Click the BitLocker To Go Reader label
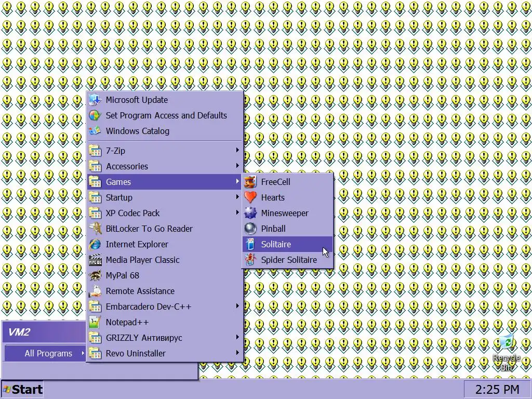Image resolution: width=532 pixels, height=399 pixels. (149, 229)
